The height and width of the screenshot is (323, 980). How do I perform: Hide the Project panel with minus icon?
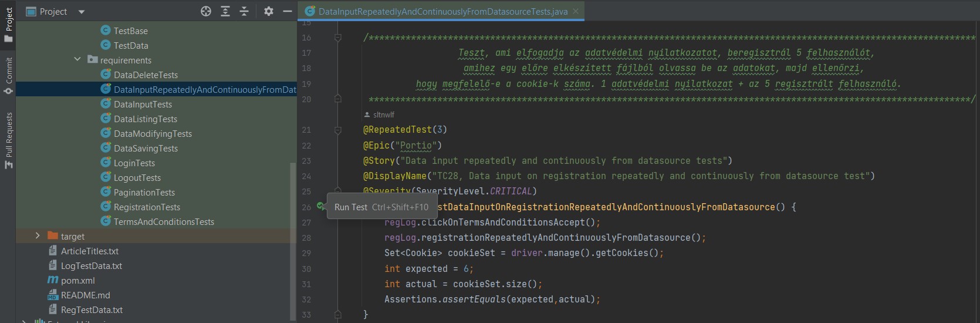tap(288, 11)
